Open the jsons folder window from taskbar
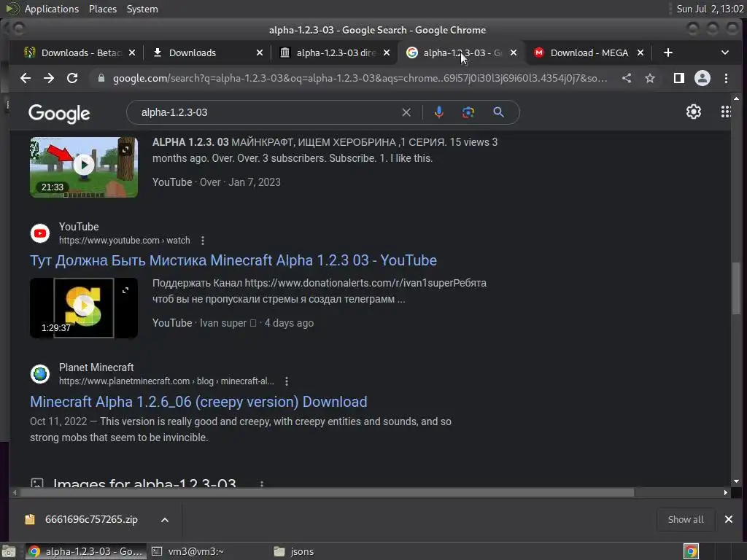The width and height of the screenshot is (747, 560). click(295, 551)
